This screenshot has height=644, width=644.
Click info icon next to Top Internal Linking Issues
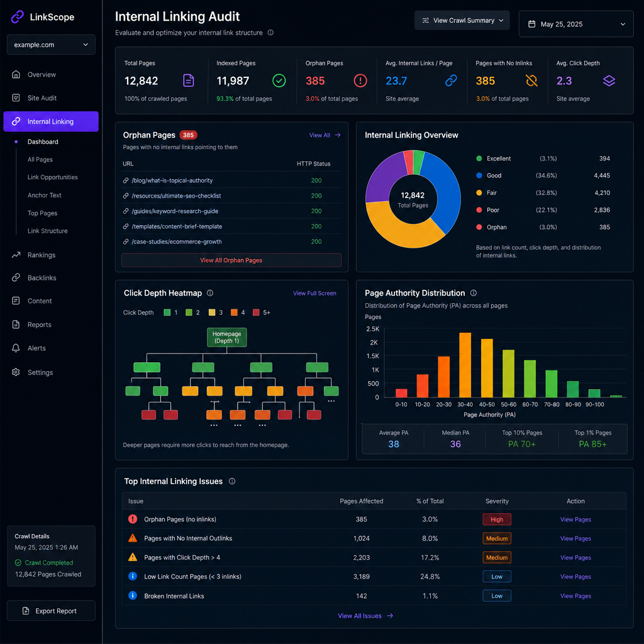pos(232,481)
